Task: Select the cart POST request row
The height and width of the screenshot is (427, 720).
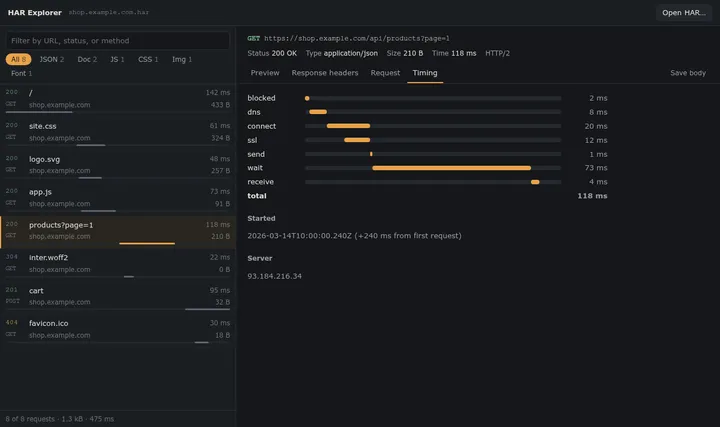Action: pos(118,298)
